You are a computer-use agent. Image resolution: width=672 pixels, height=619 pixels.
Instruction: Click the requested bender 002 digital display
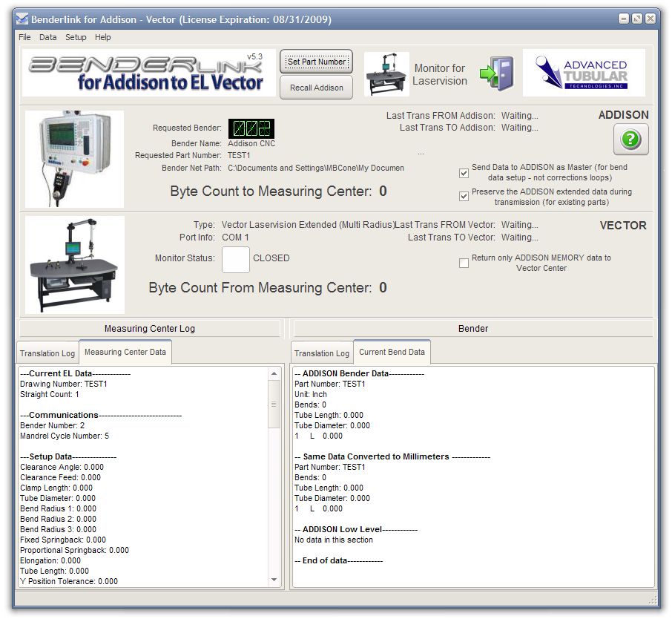(251, 128)
